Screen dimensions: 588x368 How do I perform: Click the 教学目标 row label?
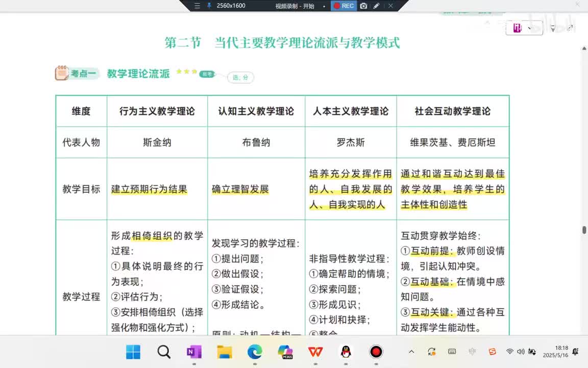(81, 189)
